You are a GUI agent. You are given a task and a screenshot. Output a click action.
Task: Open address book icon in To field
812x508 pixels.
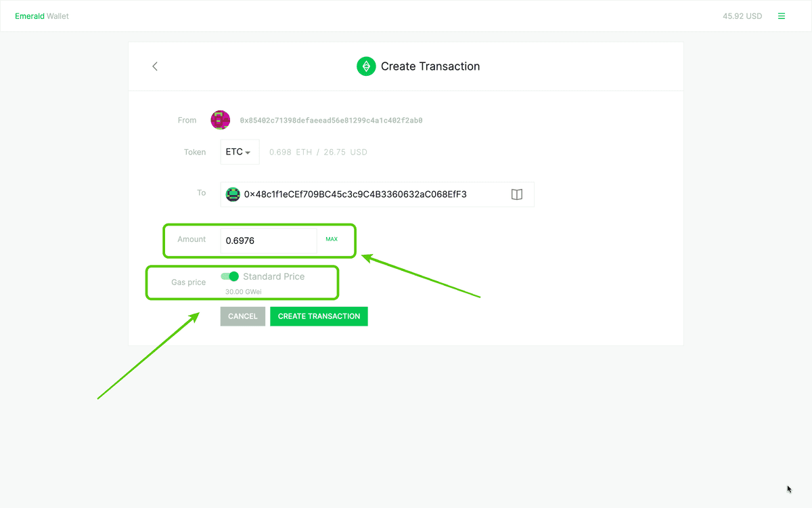(x=516, y=194)
